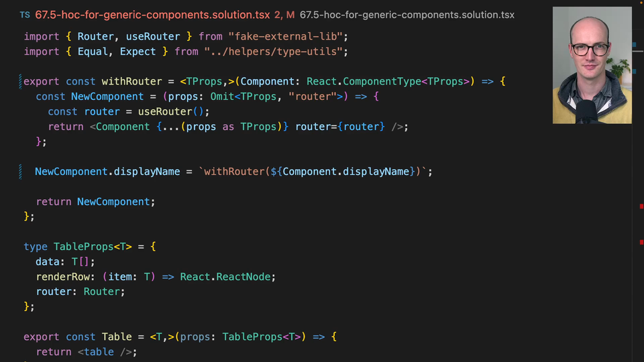The width and height of the screenshot is (644, 362).
Task: Click gutter change marker beside NewComponent.displayName line
Action: click(x=21, y=172)
